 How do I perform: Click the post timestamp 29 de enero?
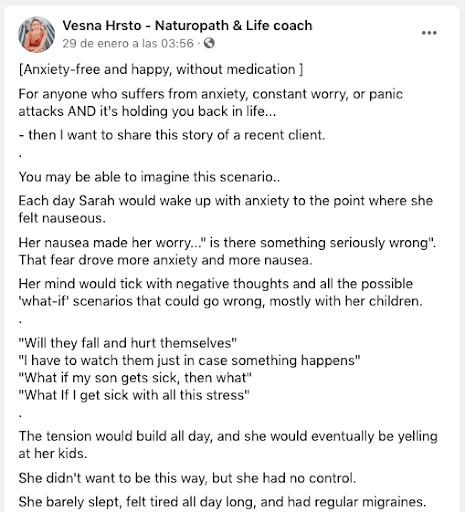point(128,43)
